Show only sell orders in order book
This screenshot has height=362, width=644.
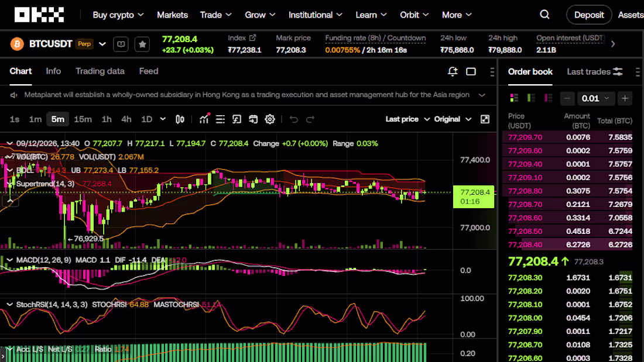tap(549, 98)
